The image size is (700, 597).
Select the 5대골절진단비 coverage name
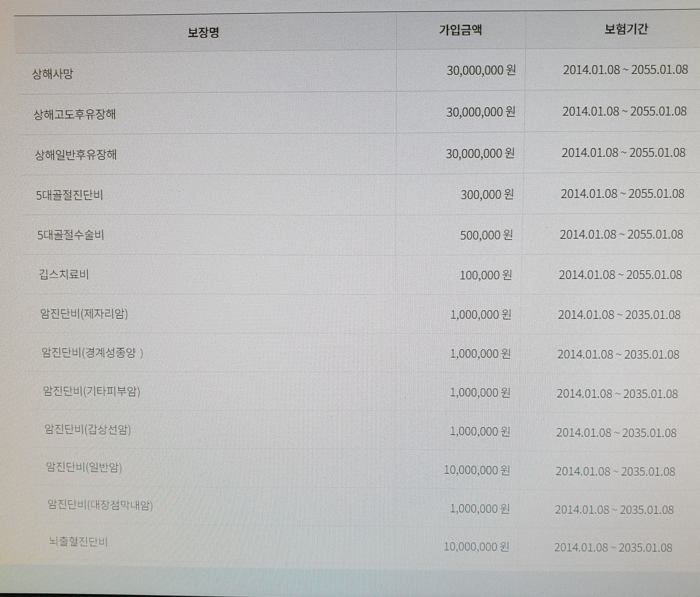click(x=70, y=195)
